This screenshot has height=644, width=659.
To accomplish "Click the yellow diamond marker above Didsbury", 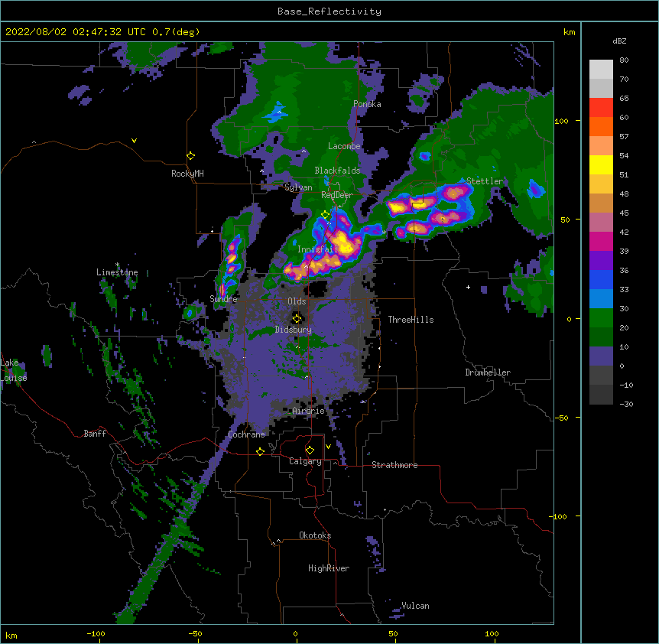I will pyautogui.click(x=297, y=319).
